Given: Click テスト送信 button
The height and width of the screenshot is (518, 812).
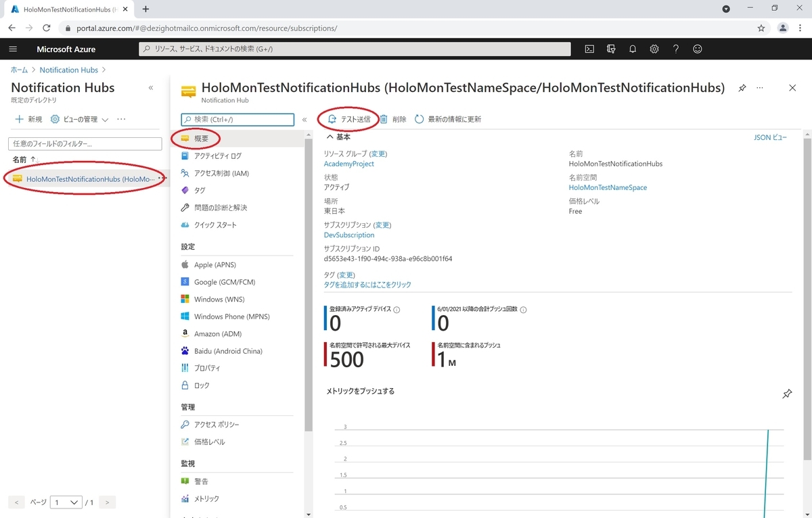Looking at the screenshot, I should point(348,119).
